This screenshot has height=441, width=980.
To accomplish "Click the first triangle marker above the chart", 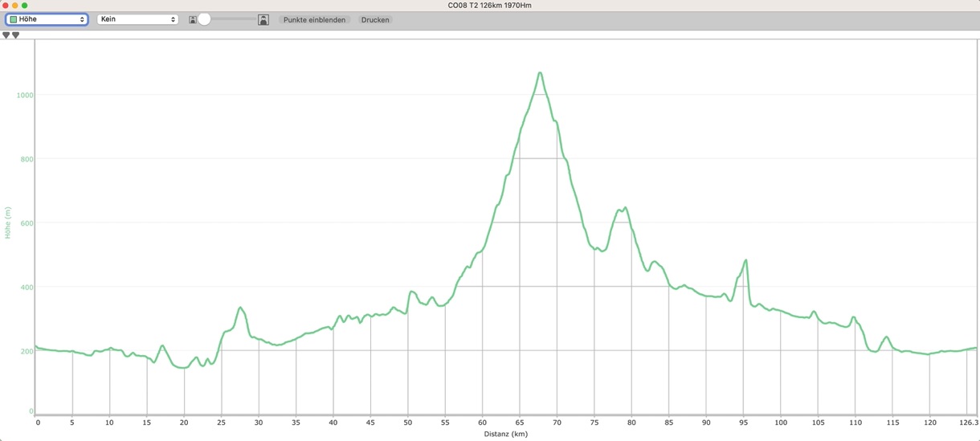I will tap(6, 35).
